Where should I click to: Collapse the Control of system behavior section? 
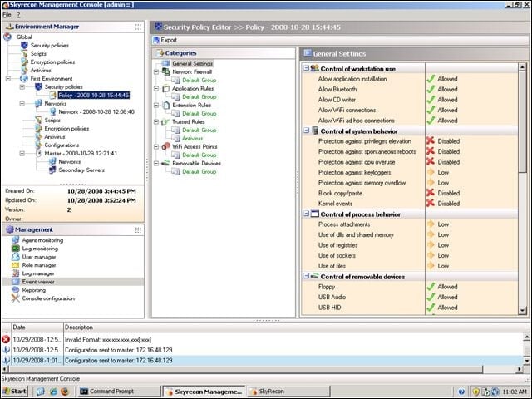[306, 131]
